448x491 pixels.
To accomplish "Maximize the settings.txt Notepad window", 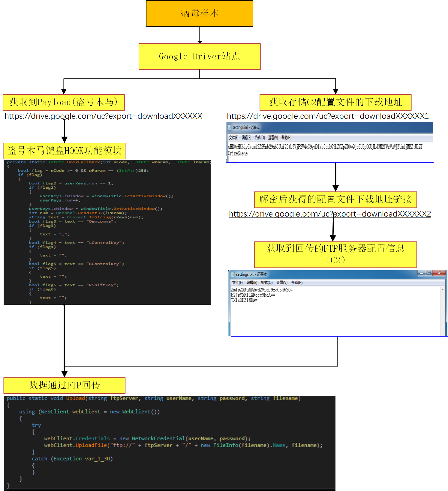I will (429, 273).
